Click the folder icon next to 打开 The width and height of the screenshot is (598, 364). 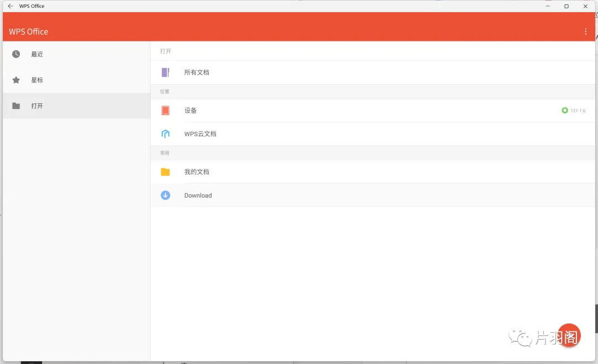(16, 106)
